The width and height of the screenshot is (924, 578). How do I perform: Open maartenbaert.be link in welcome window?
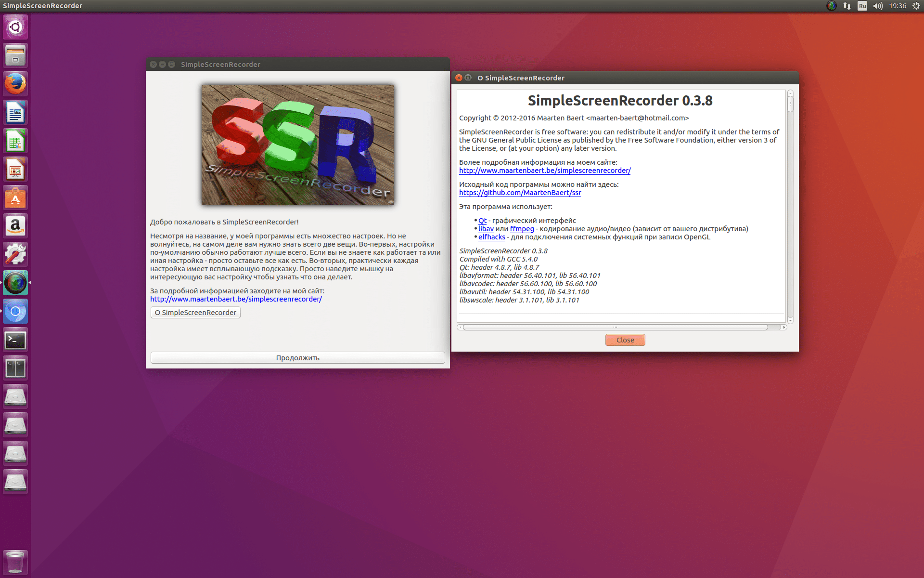click(x=236, y=299)
